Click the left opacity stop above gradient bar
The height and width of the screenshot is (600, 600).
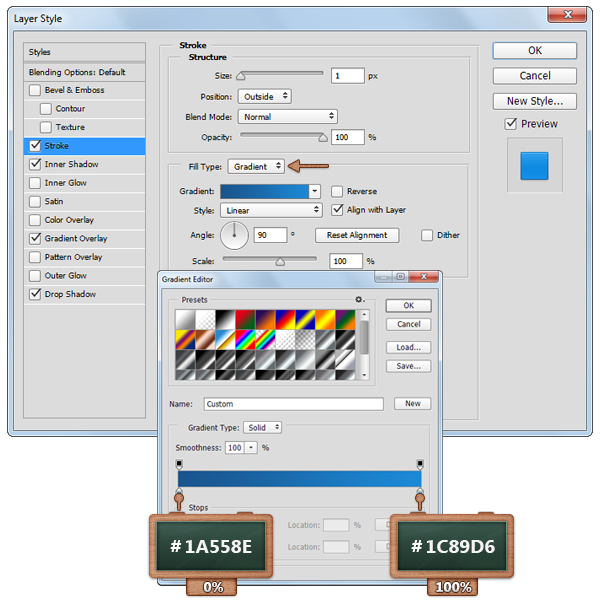point(179,464)
